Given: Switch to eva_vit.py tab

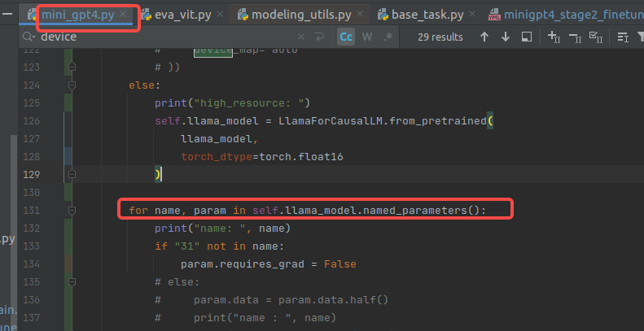Looking at the screenshot, I should pos(182,15).
